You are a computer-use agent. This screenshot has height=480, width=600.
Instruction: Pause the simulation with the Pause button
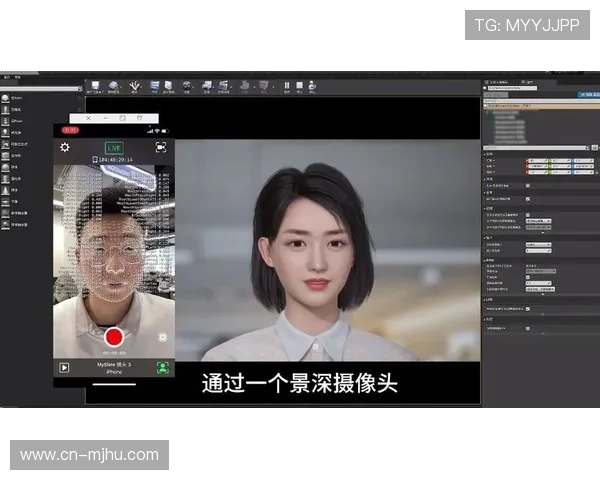coord(287,85)
